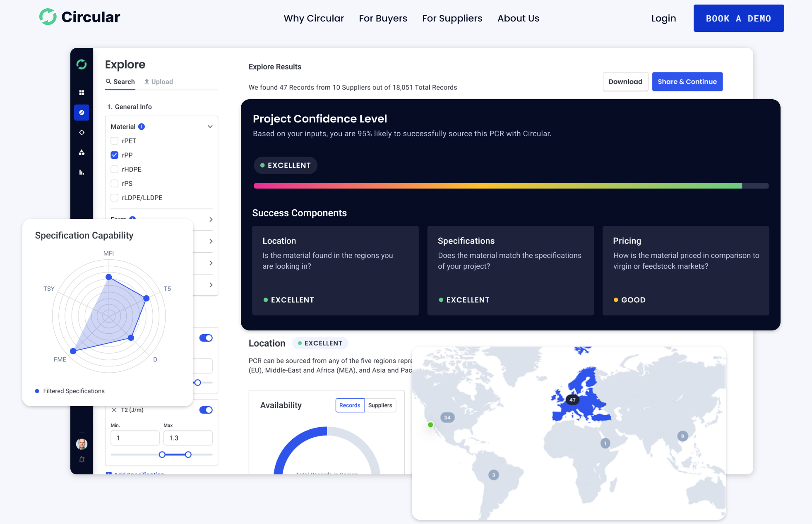
Task: Open the For Suppliers menu
Action: pos(452,18)
